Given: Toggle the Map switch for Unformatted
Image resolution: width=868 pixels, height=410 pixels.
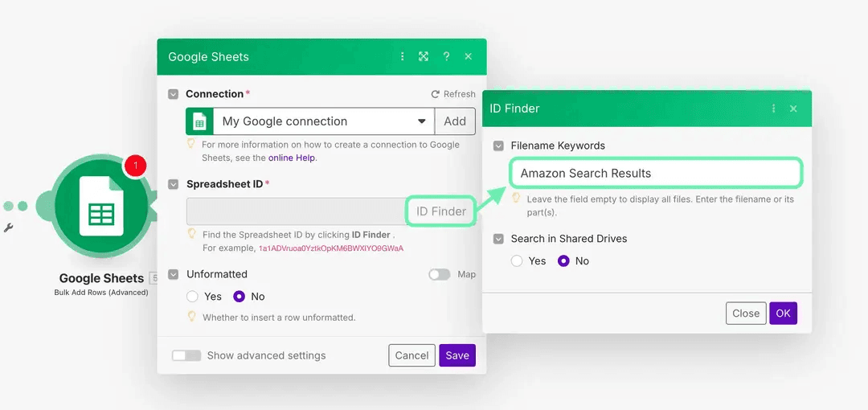Looking at the screenshot, I should 439,274.
